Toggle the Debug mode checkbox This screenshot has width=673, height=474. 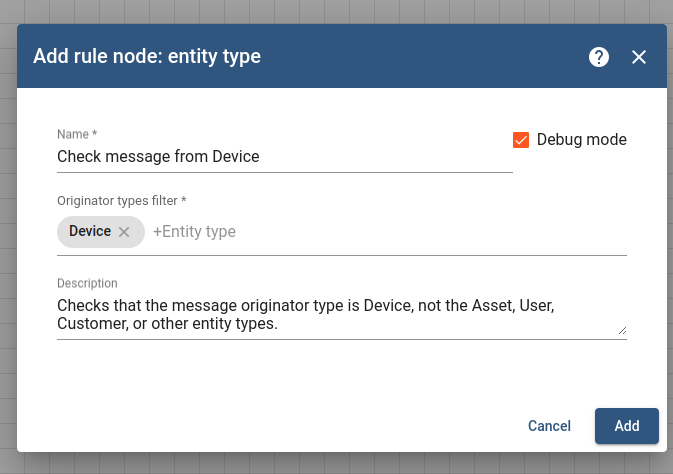coord(521,140)
